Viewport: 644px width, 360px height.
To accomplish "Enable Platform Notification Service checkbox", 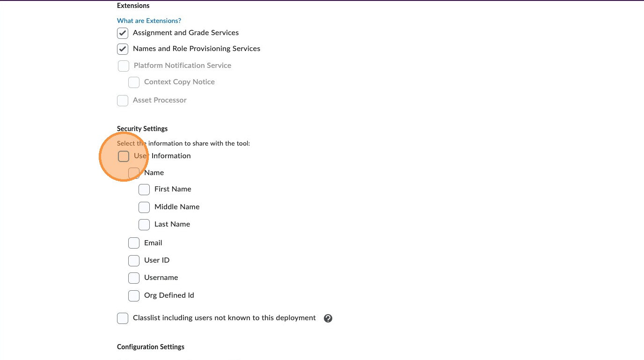I will [x=124, y=66].
